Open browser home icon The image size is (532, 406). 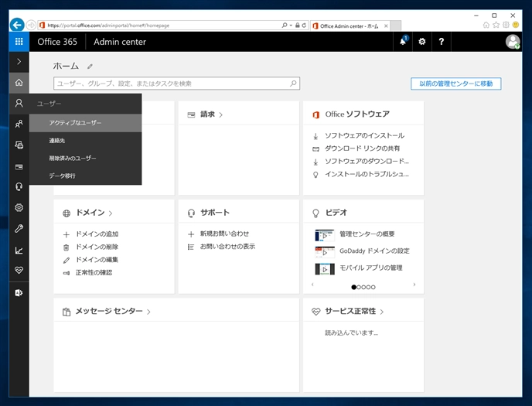click(x=486, y=25)
